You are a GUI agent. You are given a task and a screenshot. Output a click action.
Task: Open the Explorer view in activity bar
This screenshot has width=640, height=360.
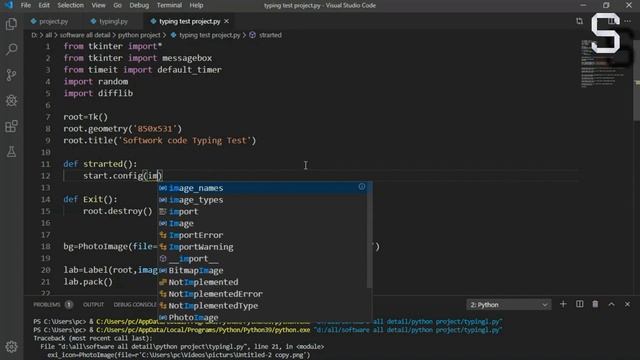pyautogui.click(x=11, y=24)
